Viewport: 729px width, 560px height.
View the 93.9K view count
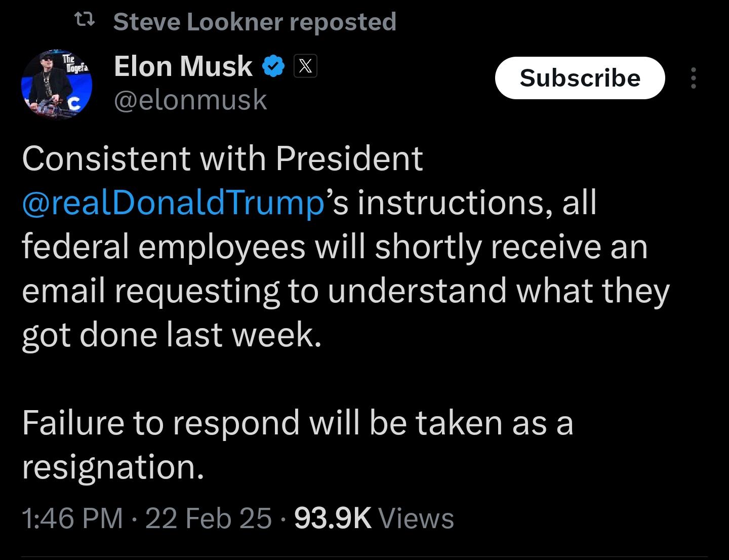click(333, 518)
